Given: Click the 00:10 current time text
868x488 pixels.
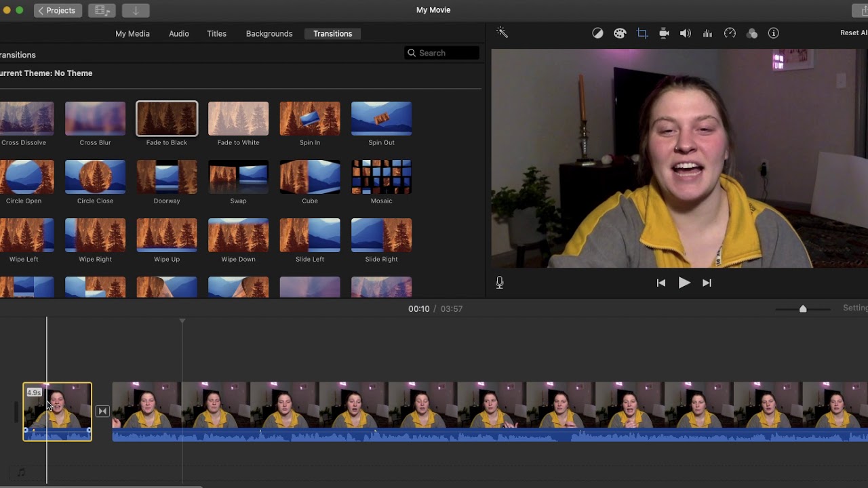Looking at the screenshot, I should 419,308.
